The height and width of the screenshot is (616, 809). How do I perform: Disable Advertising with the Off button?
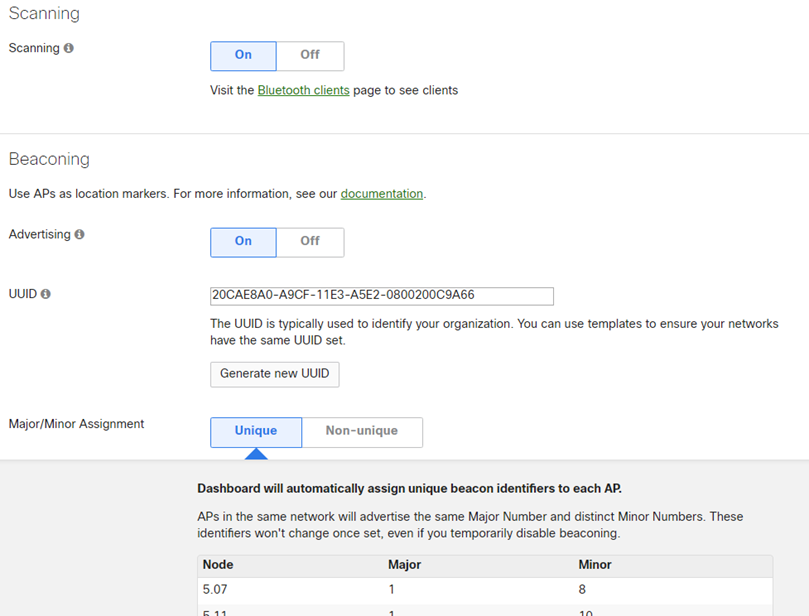point(310,241)
